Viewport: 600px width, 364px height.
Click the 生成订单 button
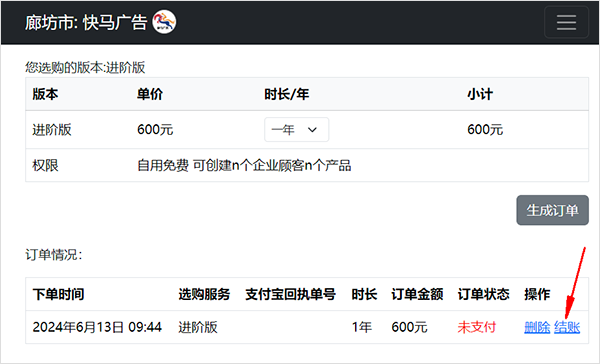[x=552, y=210]
